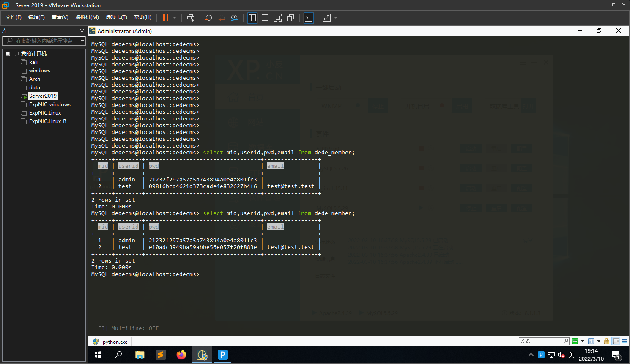Image resolution: width=630 pixels, height=364 pixels.
Task: Select 我的计算机 in the library tree
Action: 34,54
